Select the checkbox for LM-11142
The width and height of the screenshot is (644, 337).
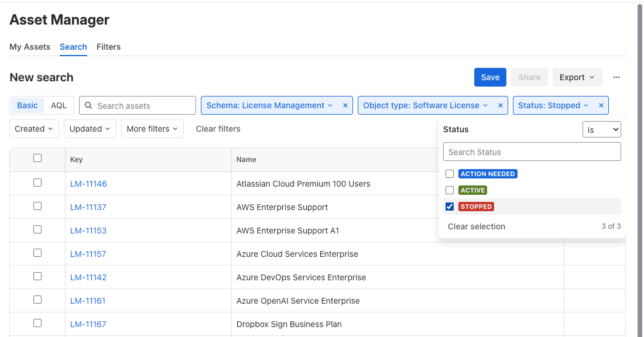coord(37,276)
